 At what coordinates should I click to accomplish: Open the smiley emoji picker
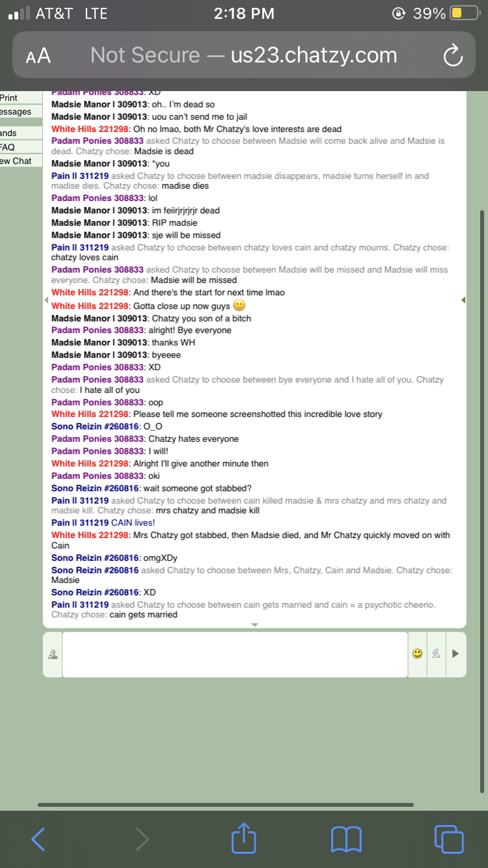417,654
